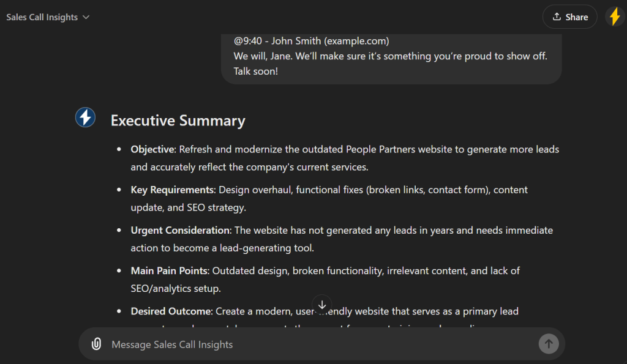Attach a file using the paperclip icon
This screenshot has height=364, width=627.
coord(96,344)
